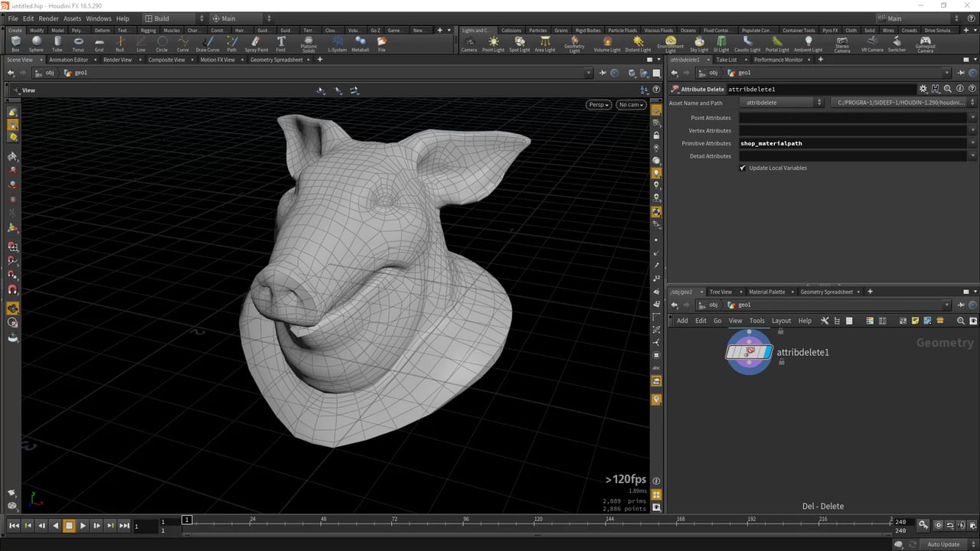Open the Detail Attributes dropdown arrow

pyautogui.click(x=972, y=156)
